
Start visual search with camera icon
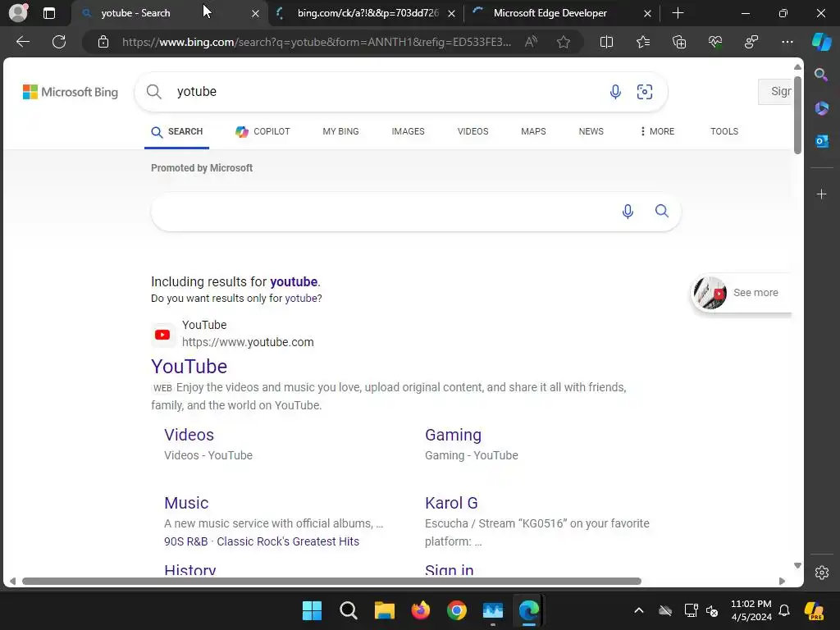pos(645,92)
